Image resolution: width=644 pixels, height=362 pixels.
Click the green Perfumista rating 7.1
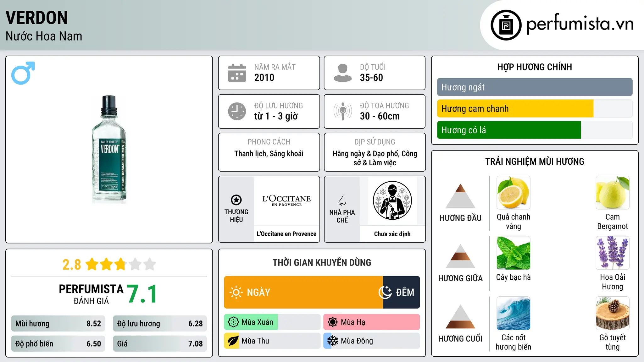(x=142, y=294)
